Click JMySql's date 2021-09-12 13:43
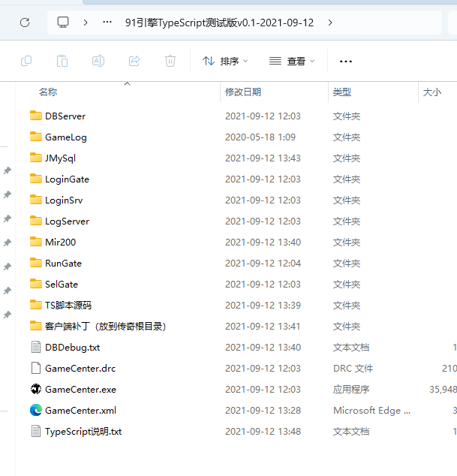Image resolution: width=457 pixels, height=476 pixels. (263, 158)
